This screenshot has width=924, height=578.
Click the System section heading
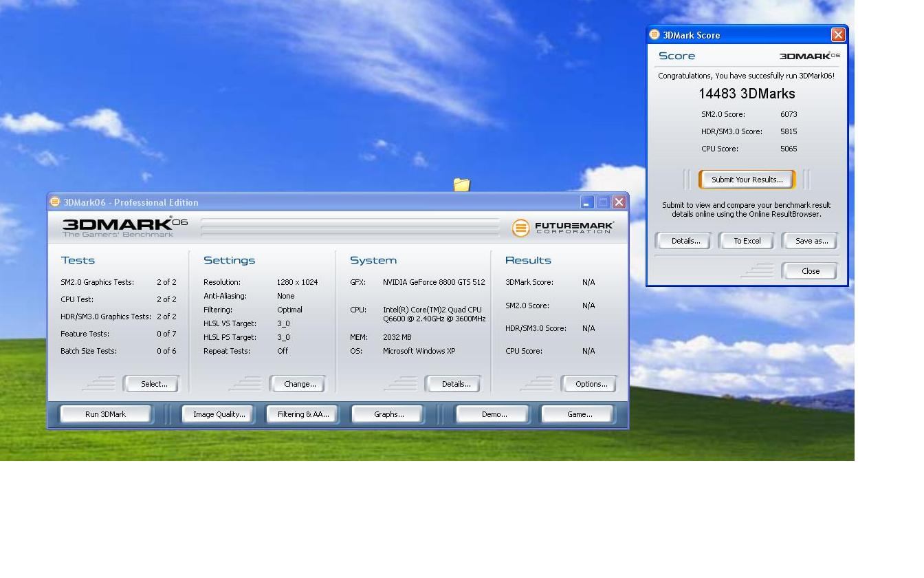click(x=373, y=260)
